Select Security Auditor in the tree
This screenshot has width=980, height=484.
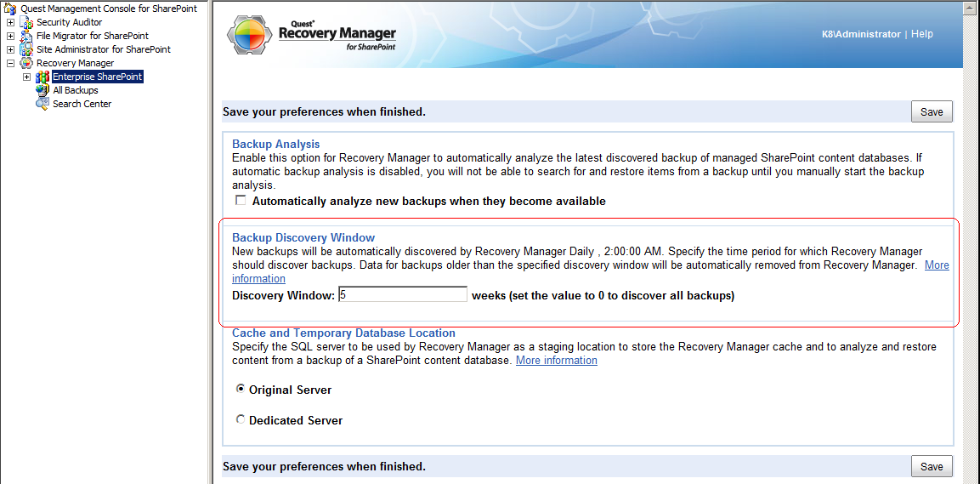click(x=70, y=22)
